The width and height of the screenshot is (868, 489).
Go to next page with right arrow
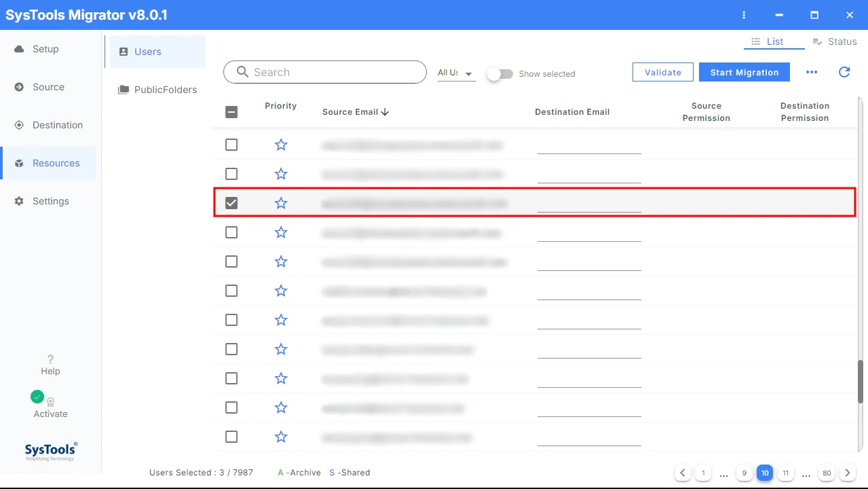coord(847,473)
